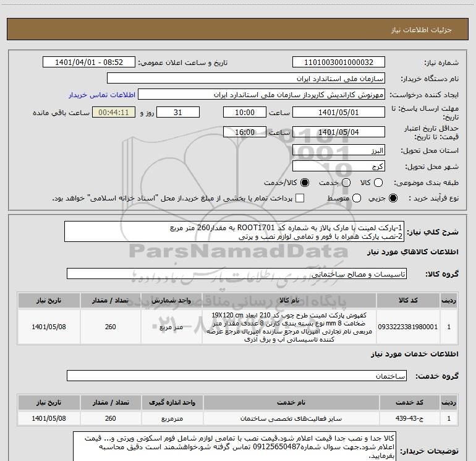Click the delivery province field البرز

click(x=339, y=150)
